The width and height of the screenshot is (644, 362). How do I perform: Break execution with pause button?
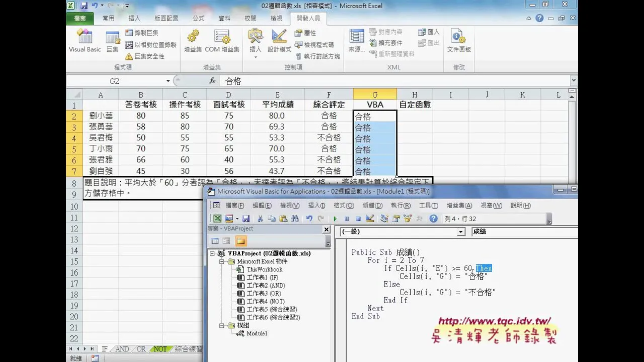[347, 219]
